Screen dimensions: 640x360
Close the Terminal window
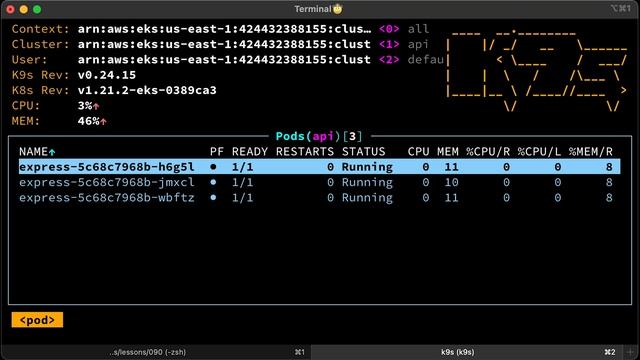click(x=11, y=9)
